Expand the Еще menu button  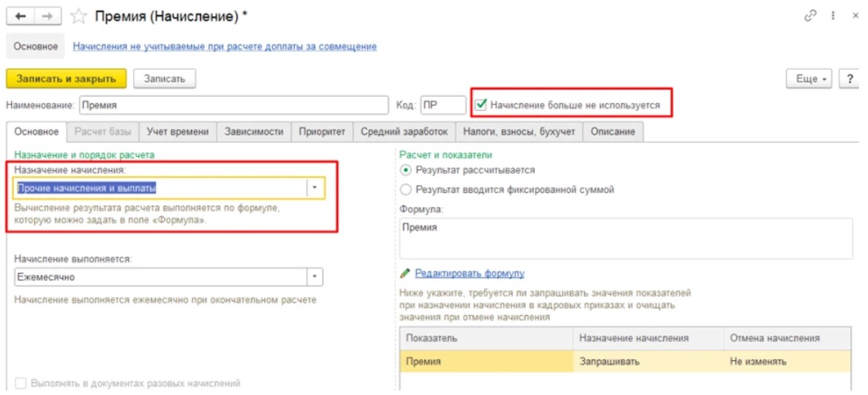pos(810,78)
